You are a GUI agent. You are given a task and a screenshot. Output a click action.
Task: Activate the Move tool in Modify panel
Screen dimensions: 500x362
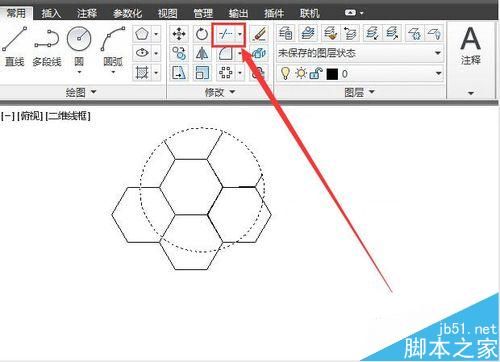pyautogui.click(x=179, y=34)
